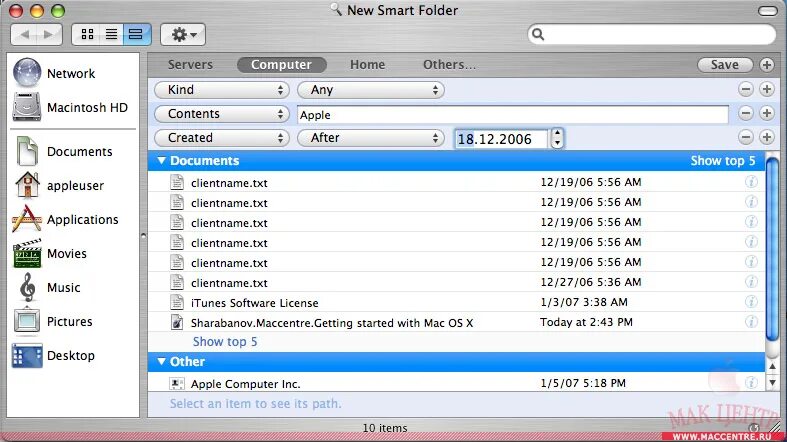The image size is (787, 442).
Task: Select first clientname.txt dated 12/19/06
Action: pyautogui.click(x=456, y=182)
